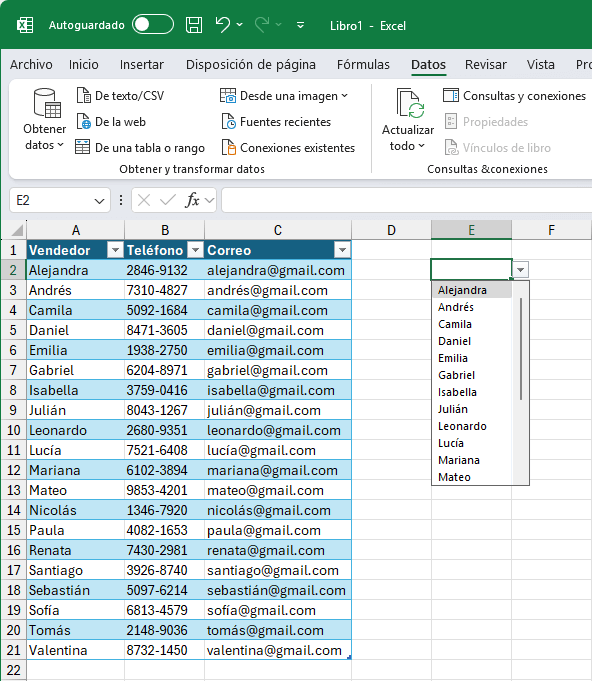Select row 10 header
Viewport: 592px width, 681px height.
pos(13,430)
